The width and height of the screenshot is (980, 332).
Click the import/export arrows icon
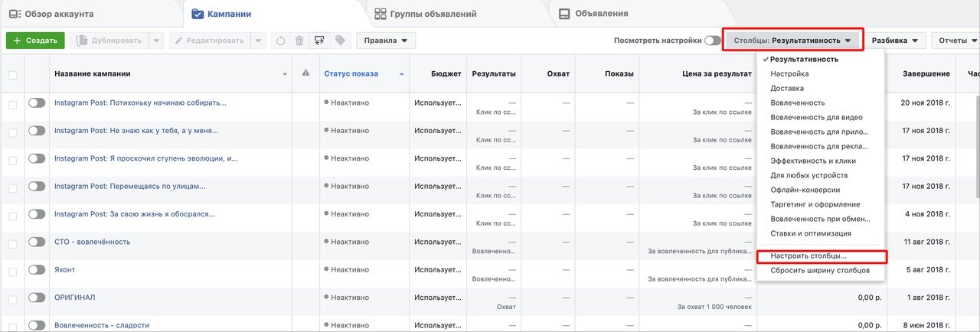click(x=319, y=41)
